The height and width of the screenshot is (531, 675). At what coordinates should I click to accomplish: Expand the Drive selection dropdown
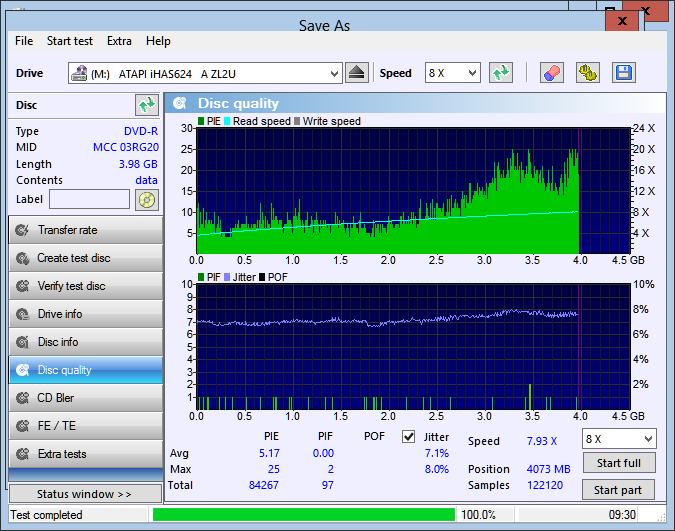point(334,73)
